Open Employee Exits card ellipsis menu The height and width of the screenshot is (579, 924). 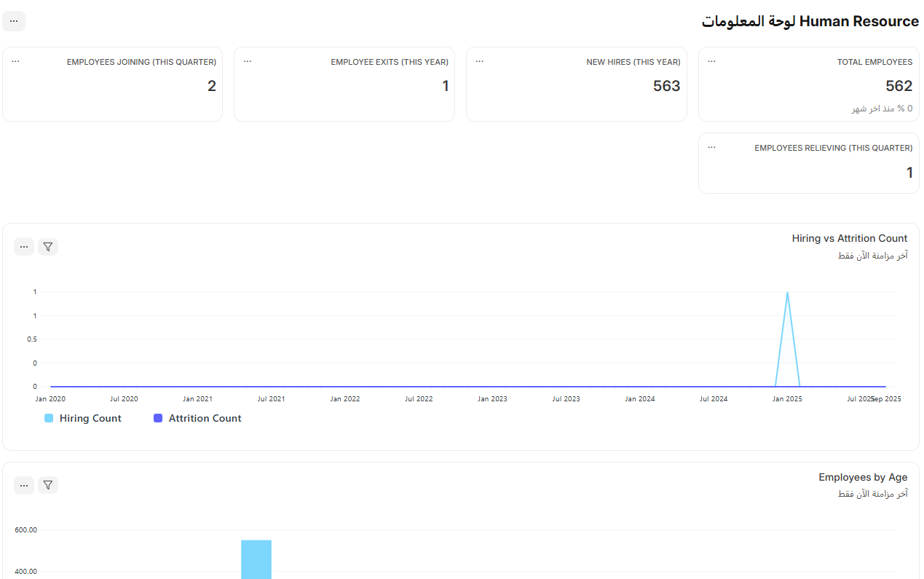click(248, 62)
